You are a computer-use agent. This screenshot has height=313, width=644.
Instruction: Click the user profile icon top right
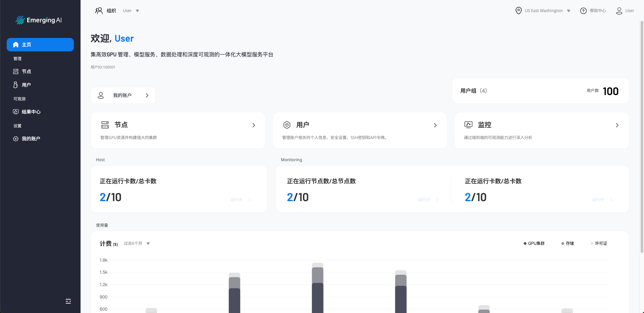pos(619,11)
